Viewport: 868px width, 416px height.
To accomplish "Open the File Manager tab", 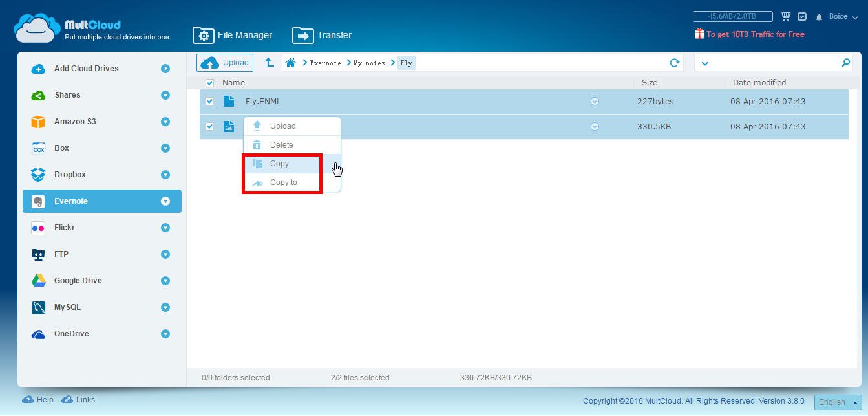I will (x=233, y=35).
